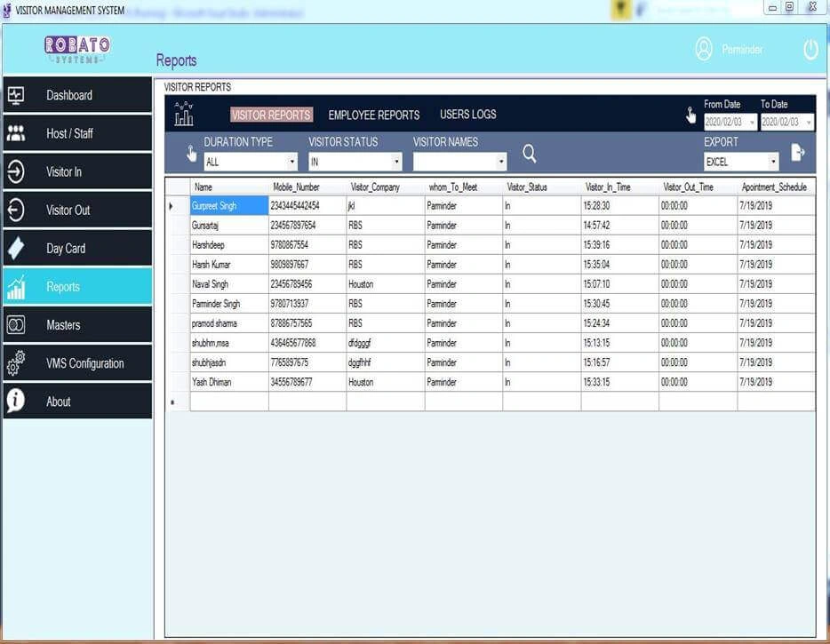Open the About section
Image resolution: width=830 pixels, height=644 pixels.
(x=19, y=401)
